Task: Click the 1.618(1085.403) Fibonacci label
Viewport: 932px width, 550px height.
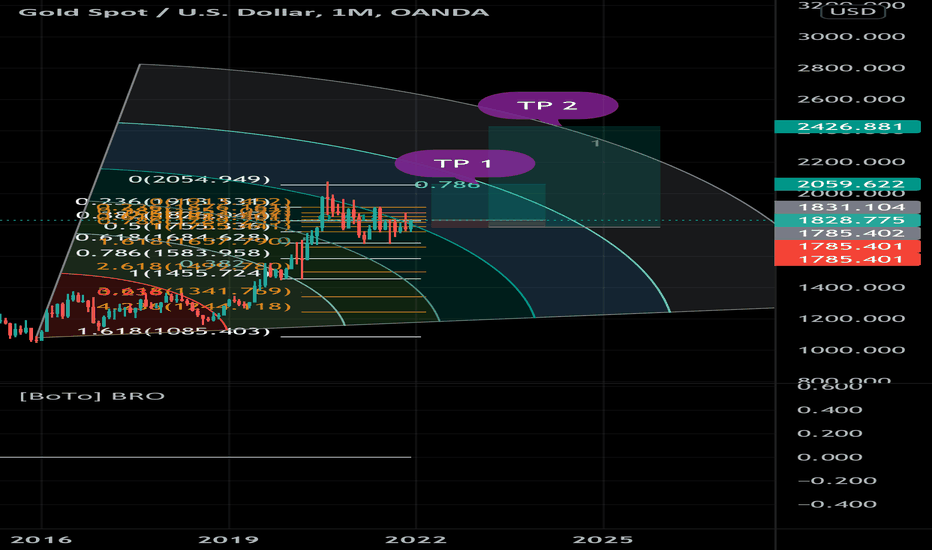Action: pyautogui.click(x=174, y=331)
